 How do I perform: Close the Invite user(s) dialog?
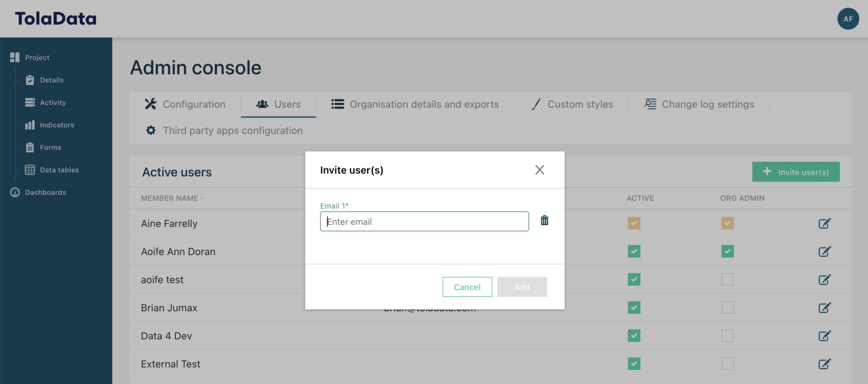[x=540, y=170]
